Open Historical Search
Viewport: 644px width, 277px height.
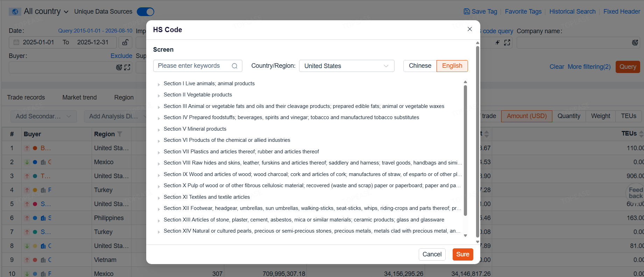(572, 12)
